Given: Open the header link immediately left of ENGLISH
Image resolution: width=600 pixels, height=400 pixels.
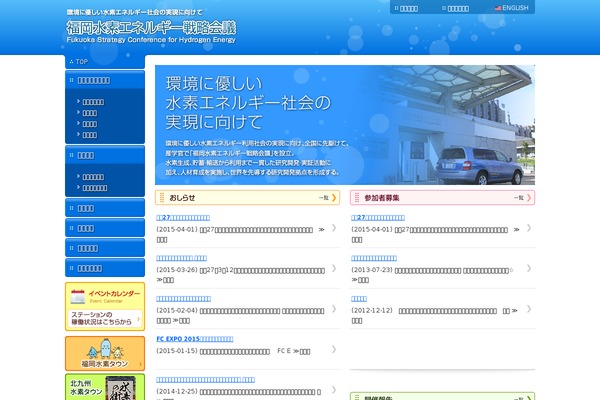Looking at the screenshot, I should [455, 8].
